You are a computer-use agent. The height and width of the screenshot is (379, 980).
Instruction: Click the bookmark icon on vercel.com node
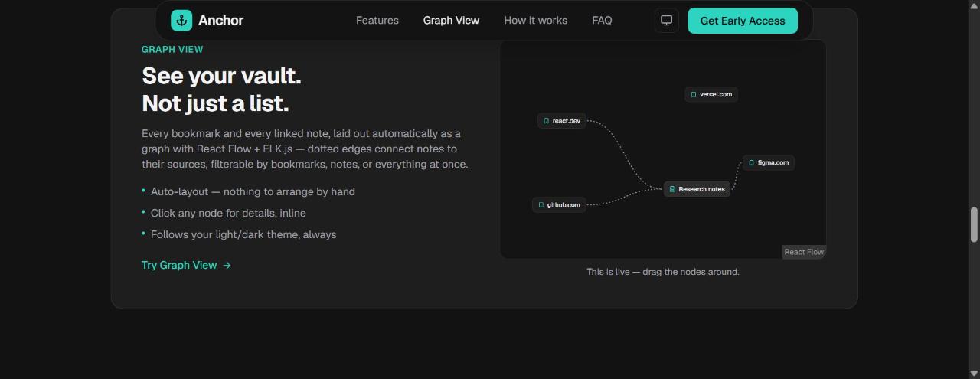coord(694,95)
